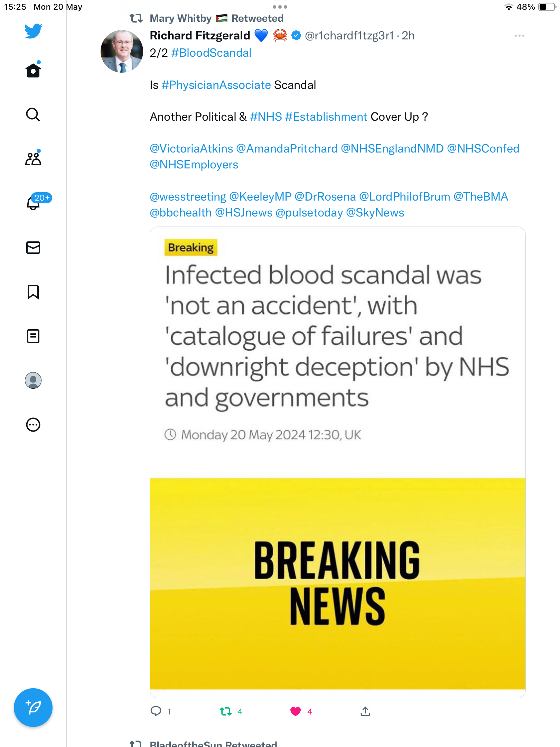Tap the compose new tweet button
Viewport: 560px width, 747px height.
pyautogui.click(x=33, y=708)
